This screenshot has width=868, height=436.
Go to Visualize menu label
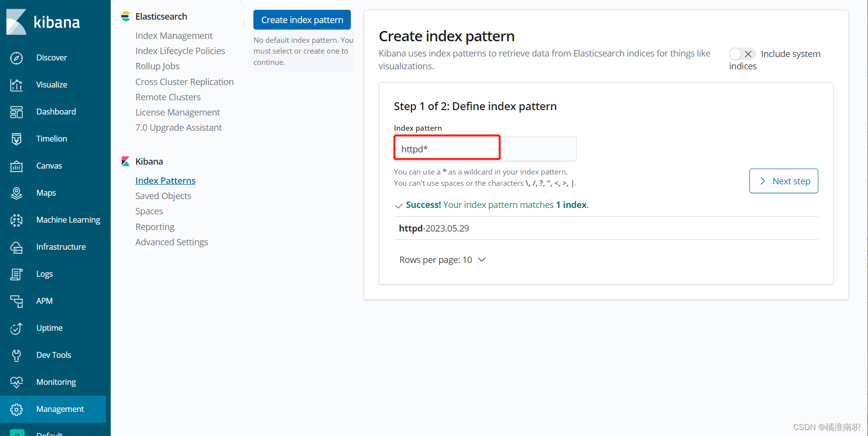52,85
